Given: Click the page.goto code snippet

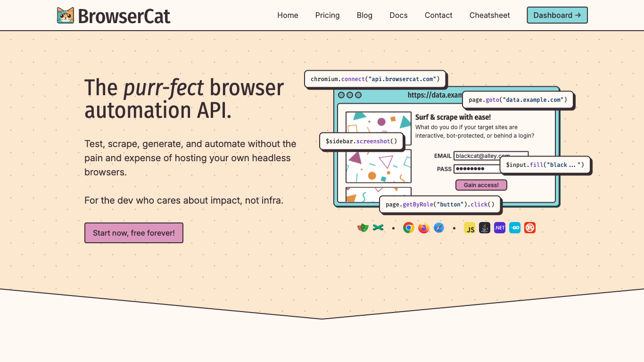Looking at the screenshot, I should (518, 100).
